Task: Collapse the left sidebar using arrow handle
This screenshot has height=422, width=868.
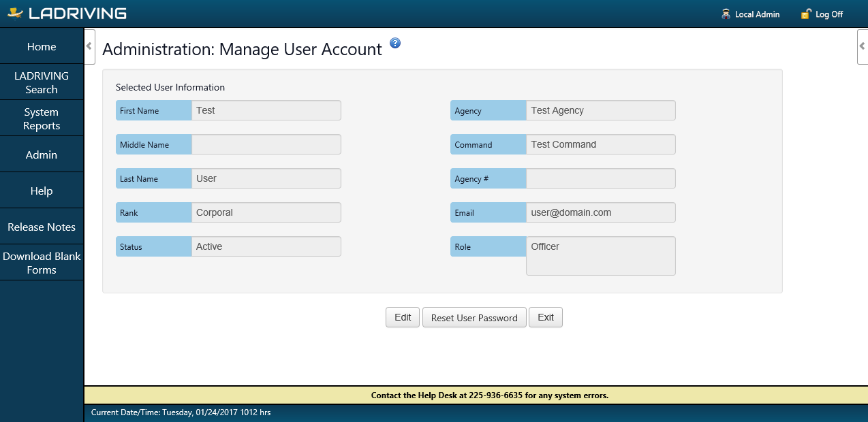Action: click(89, 46)
